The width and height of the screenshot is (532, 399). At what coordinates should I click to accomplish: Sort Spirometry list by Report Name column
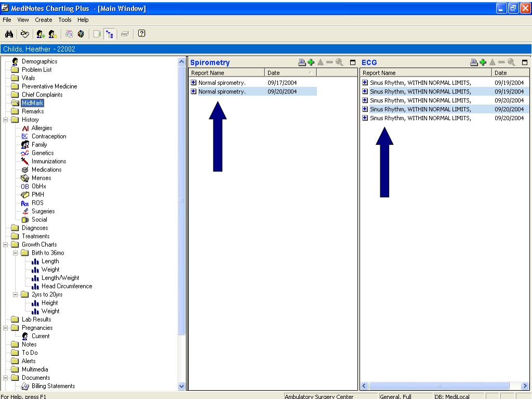tap(227, 73)
